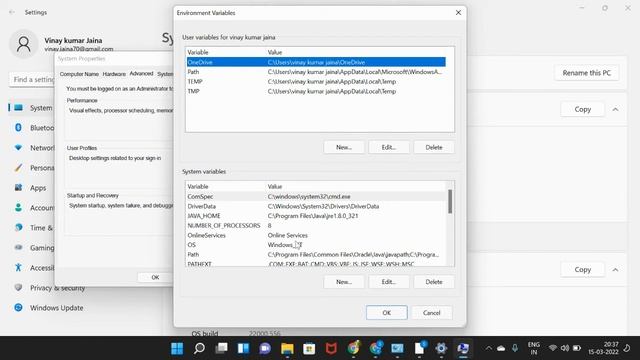The height and width of the screenshot is (360, 640).
Task: Switch to System Properties taskbar icon
Action: (x=463, y=348)
